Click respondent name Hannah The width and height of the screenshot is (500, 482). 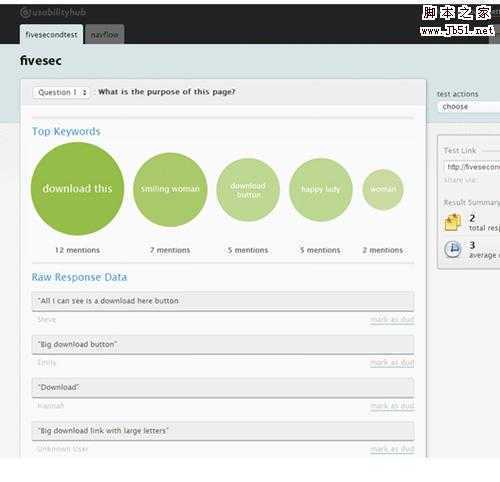click(x=50, y=406)
